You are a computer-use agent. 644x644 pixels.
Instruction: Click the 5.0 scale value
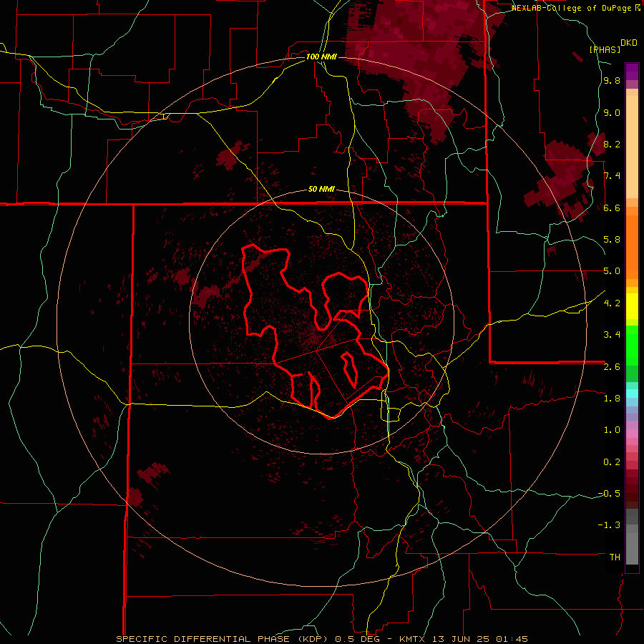(x=612, y=271)
